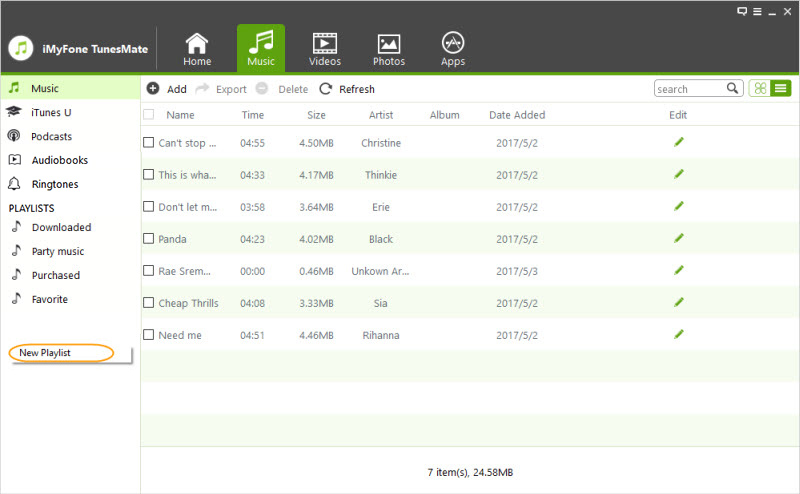This screenshot has width=800, height=494.
Task: Check the box for Don't let m... song
Action: [x=148, y=207]
